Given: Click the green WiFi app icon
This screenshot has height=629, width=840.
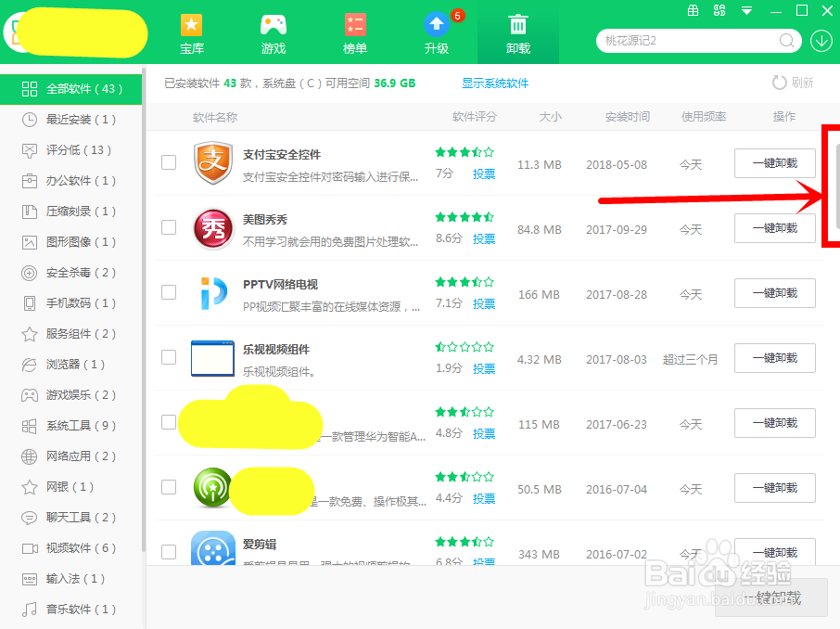Looking at the screenshot, I should (212, 487).
